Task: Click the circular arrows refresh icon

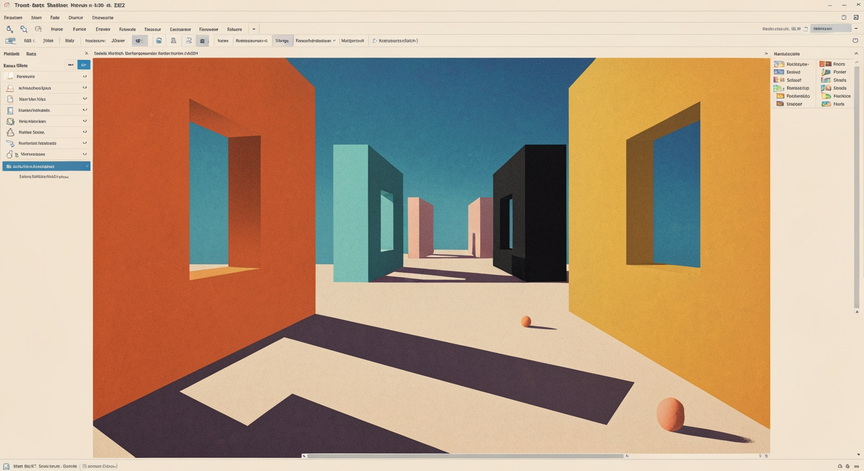Action: coord(188,41)
